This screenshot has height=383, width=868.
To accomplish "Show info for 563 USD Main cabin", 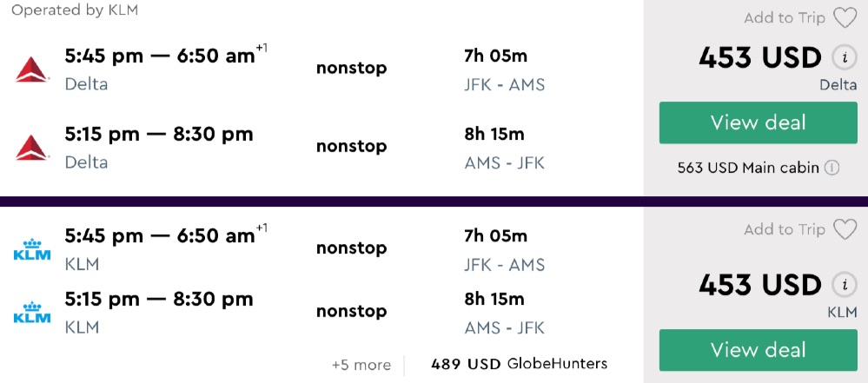I will tap(832, 168).
